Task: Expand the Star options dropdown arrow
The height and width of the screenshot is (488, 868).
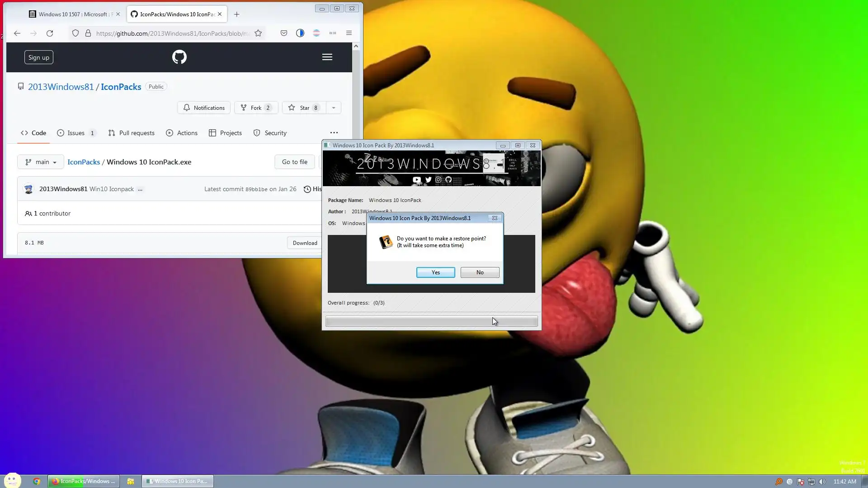Action: (334, 108)
